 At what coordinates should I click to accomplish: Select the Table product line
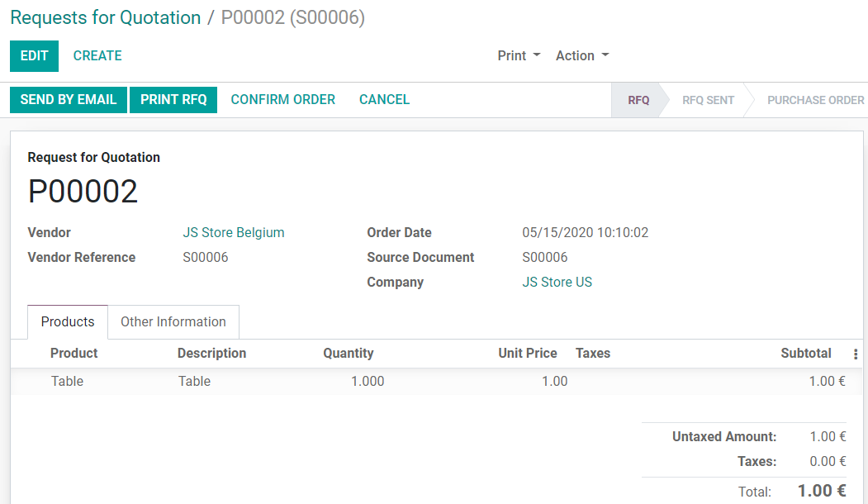[67, 381]
